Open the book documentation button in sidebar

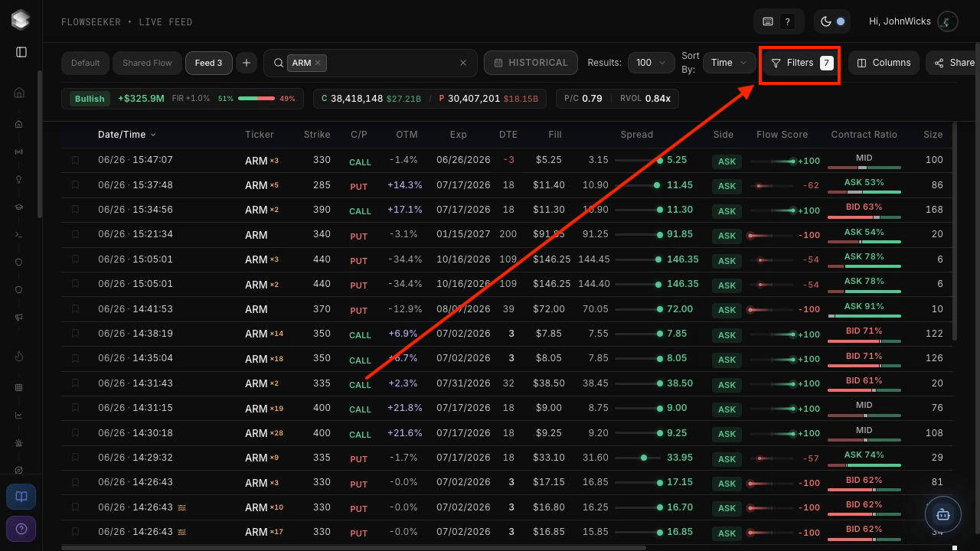[x=21, y=497]
